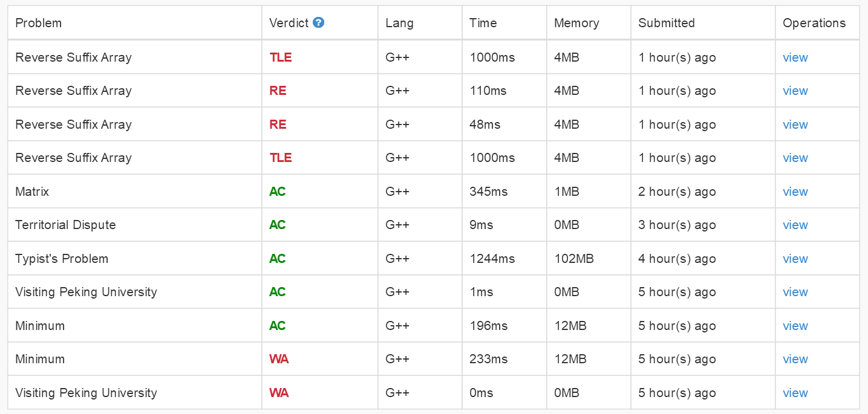Open the Typist's Problem submission view
This screenshot has height=414, width=868.
795,259
